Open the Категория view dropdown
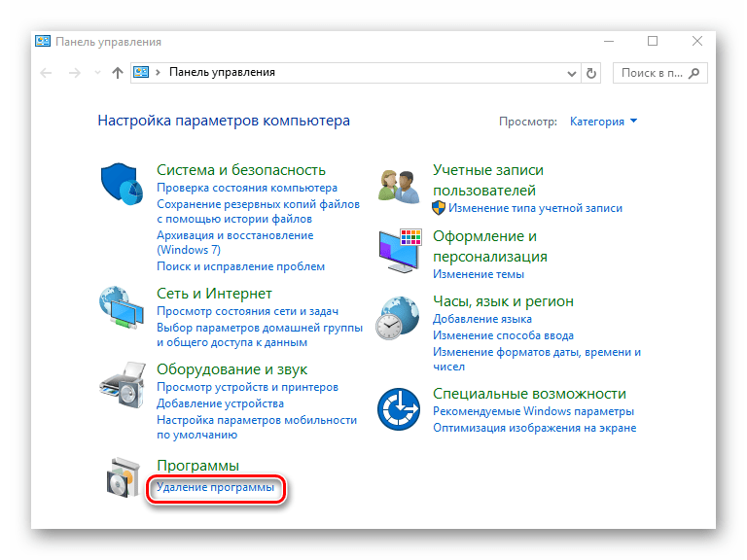This screenshot has width=747, height=560. tap(604, 122)
